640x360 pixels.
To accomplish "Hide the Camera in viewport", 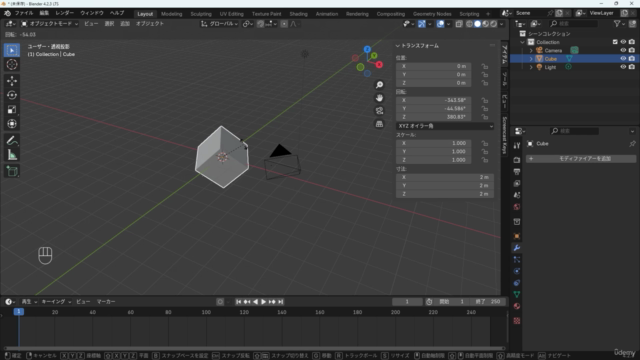I will pyautogui.click(x=623, y=50).
